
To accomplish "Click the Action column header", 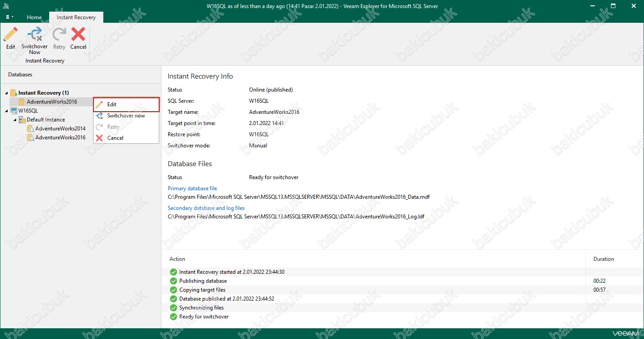I will 177,259.
